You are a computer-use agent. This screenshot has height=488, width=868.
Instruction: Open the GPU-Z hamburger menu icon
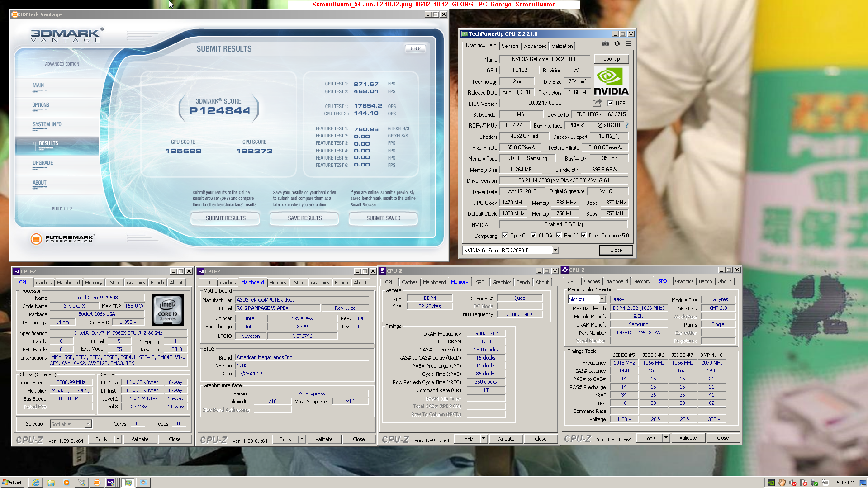click(628, 44)
